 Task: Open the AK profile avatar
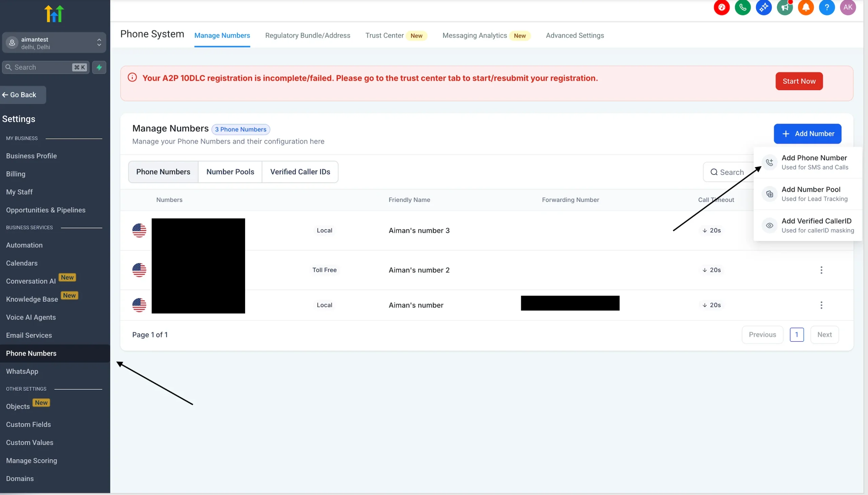click(848, 7)
